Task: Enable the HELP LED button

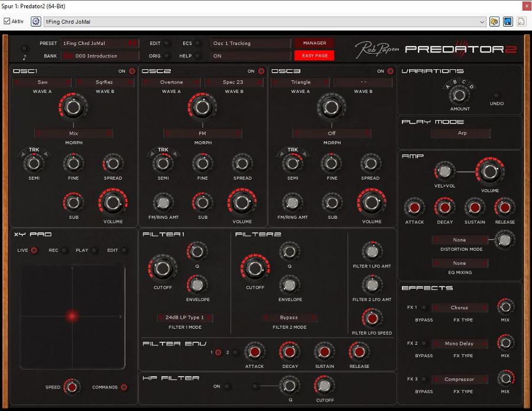Action: point(197,56)
